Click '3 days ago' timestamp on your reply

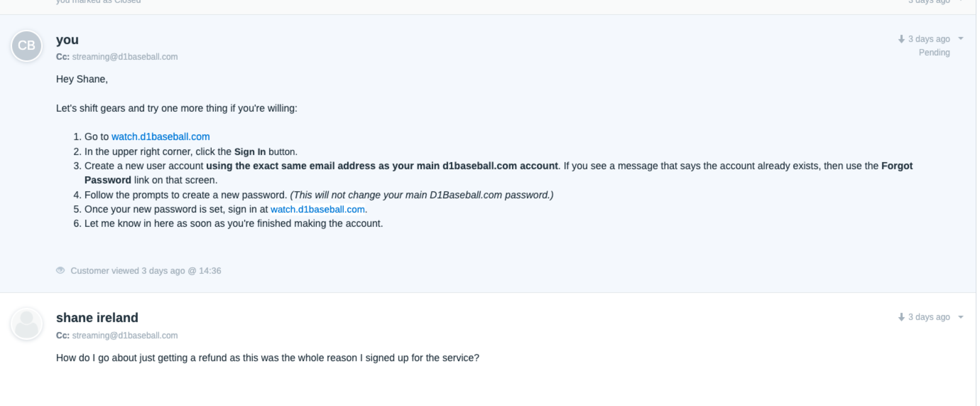[x=929, y=39]
